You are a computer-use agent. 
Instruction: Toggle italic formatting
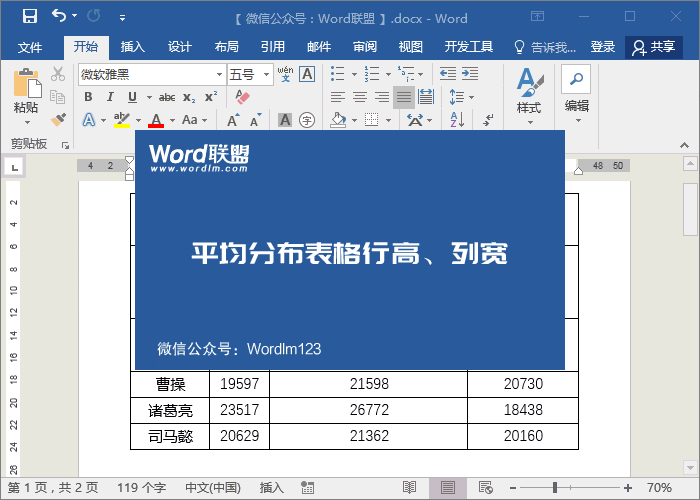[110, 97]
